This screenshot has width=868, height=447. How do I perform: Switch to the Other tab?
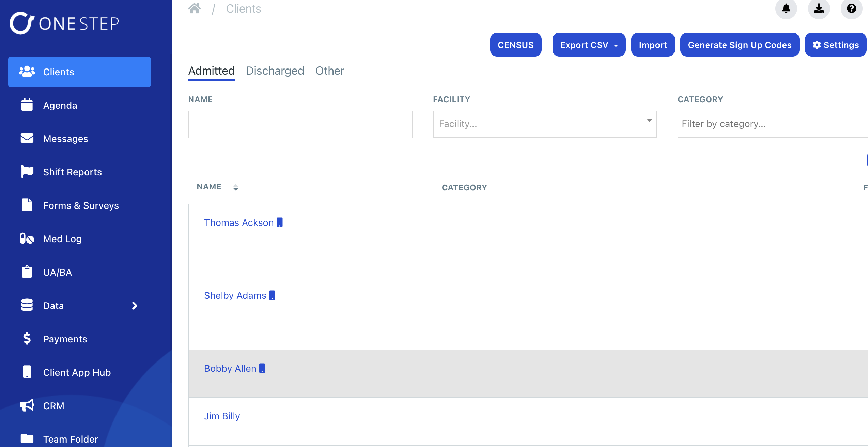pyautogui.click(x=329, y=71)
